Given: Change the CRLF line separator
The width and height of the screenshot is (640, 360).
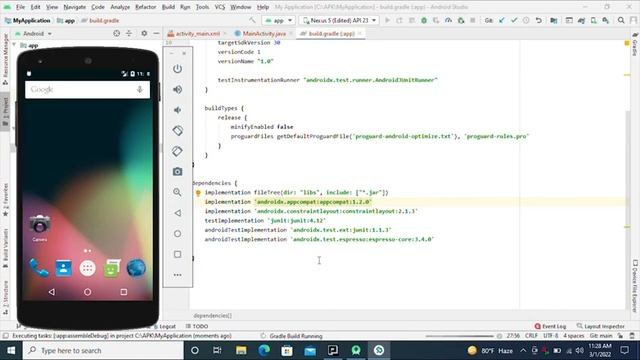Looking at the screenshot, I should tap(531, 336).
